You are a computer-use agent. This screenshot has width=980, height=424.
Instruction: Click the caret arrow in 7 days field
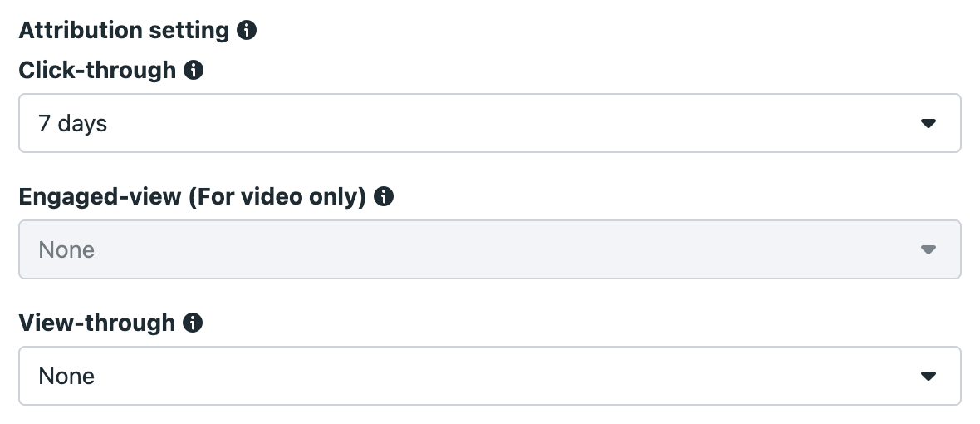929,124
